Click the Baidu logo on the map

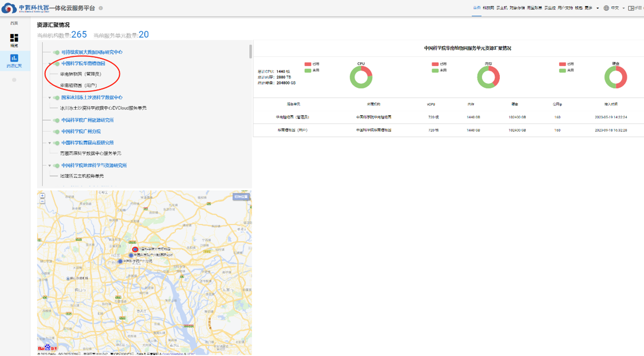(x=47, y=348)
